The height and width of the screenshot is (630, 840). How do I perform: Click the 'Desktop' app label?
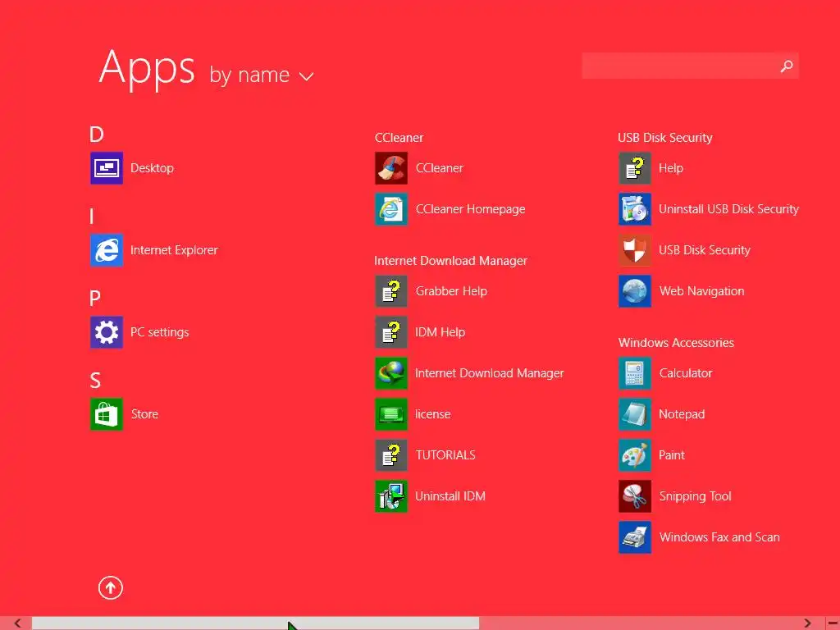pos(152,167)
